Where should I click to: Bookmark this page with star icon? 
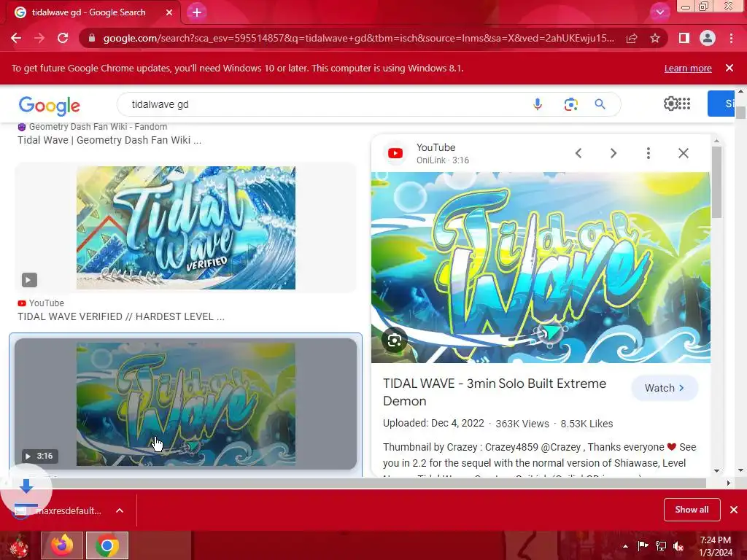click(655, 38)
